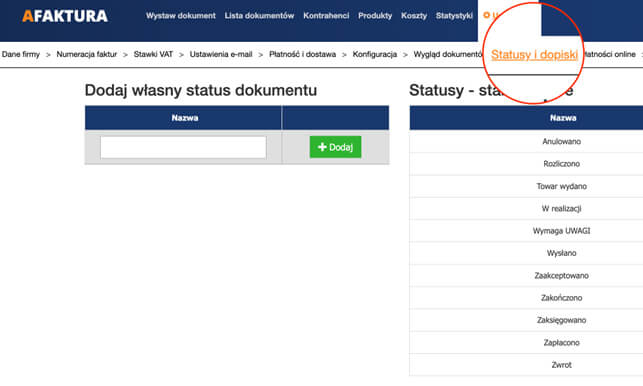The image size is (643, 386).
Task: Open Ustawienia e-mail submenu
Action: [221, 54]
